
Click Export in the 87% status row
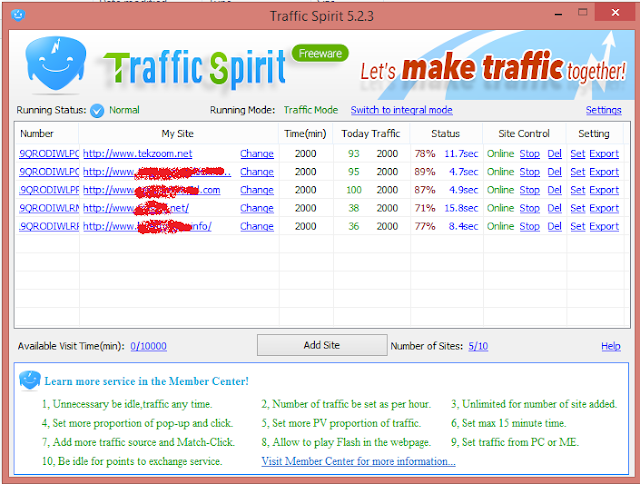604,190
